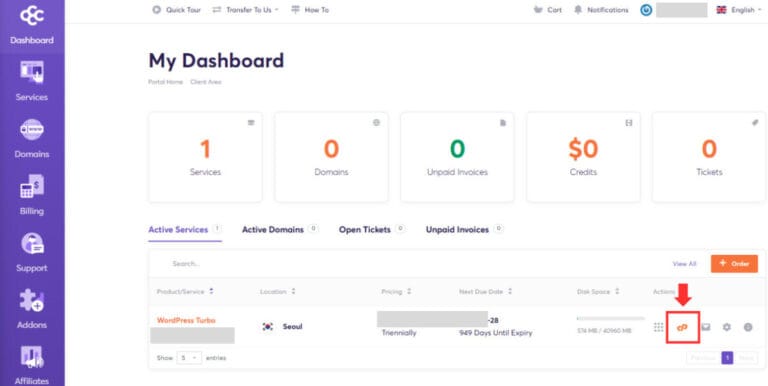Click the user account power icon
Viewport: 768px width, 386px height.
click(646, 10)
